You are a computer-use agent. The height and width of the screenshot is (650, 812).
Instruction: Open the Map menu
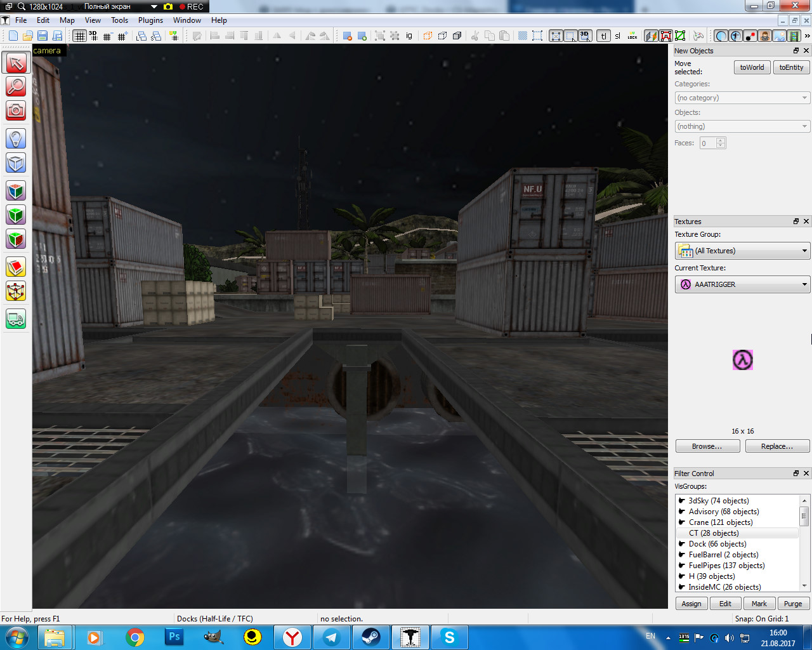(x=67, y=20)
